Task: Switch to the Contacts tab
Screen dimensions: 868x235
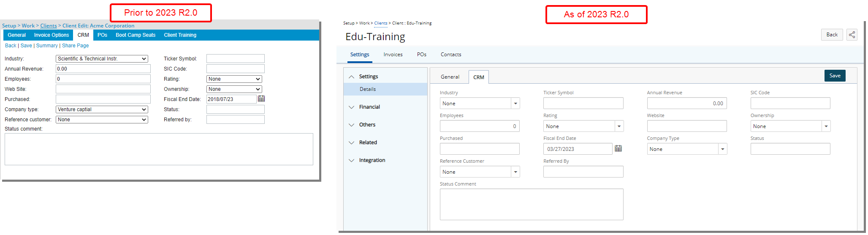Action: 451,55
